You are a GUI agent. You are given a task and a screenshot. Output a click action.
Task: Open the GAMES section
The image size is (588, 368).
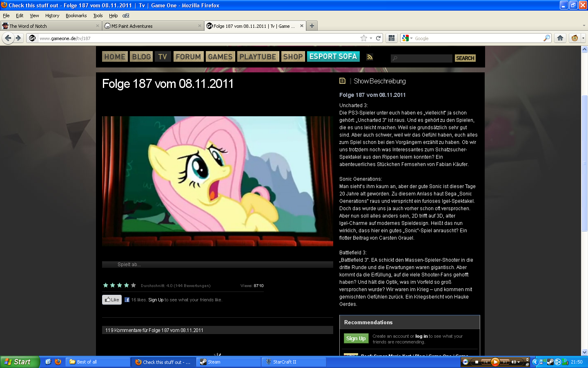220,57
